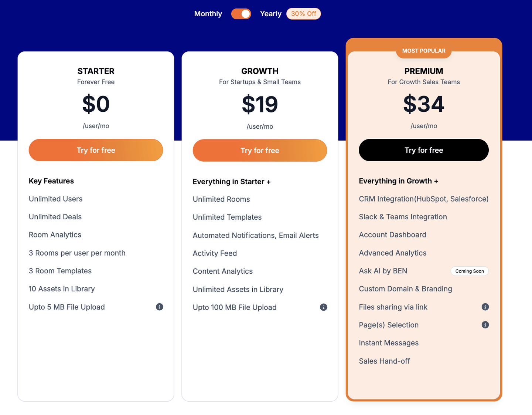Click Try for free under Starter plan

(x=96, y=150)
